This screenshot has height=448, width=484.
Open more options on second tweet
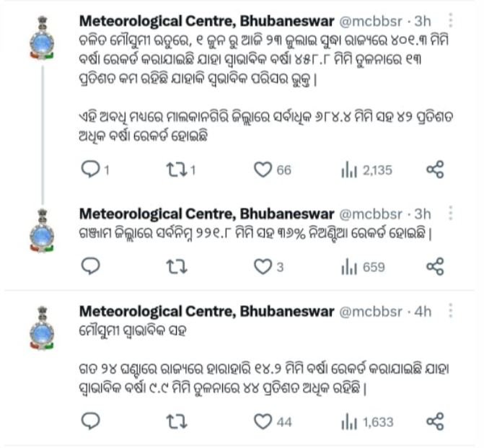point(451,214)
